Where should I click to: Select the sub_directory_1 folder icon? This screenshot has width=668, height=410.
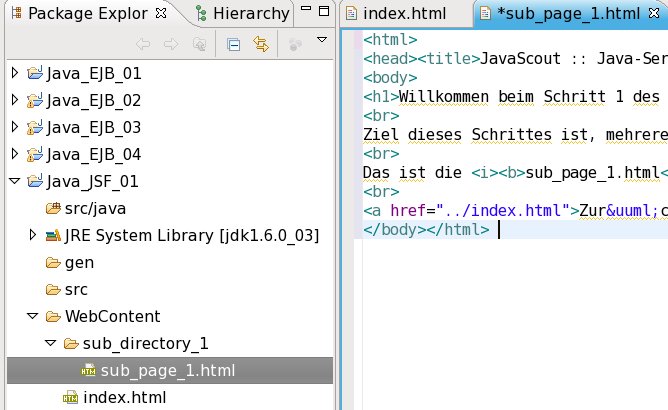(71, 344)
